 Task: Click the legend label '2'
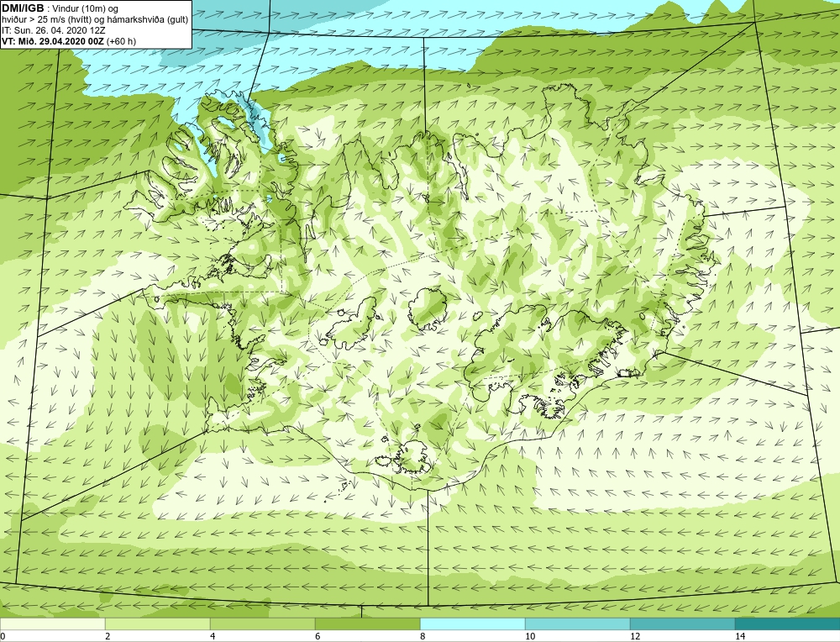(x=108, y=636)
